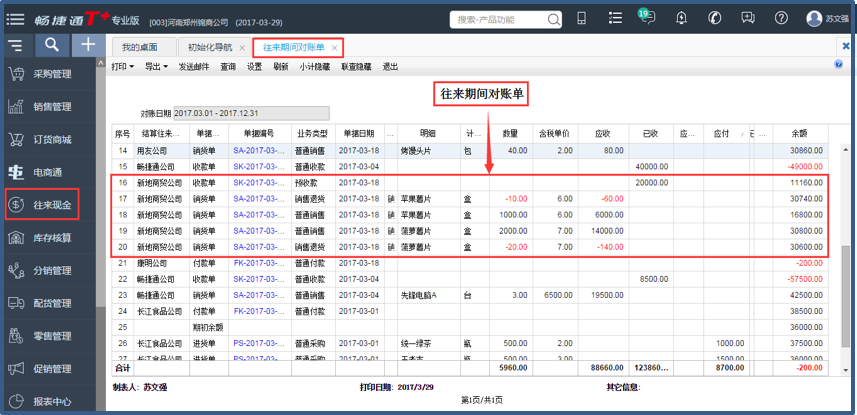The height and width of the screenshot is (415, 857).
Task: Click 小计隐藏 in the toolbar
Action: (315, 67)
